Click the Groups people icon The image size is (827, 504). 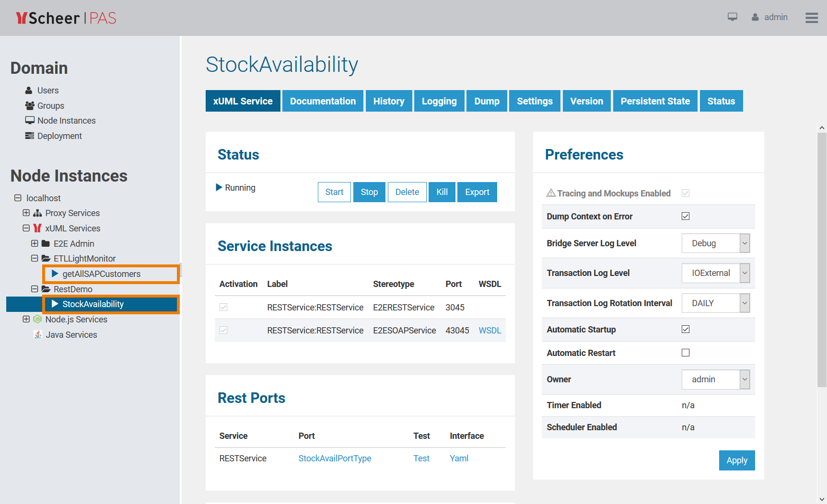coord(30,105)
